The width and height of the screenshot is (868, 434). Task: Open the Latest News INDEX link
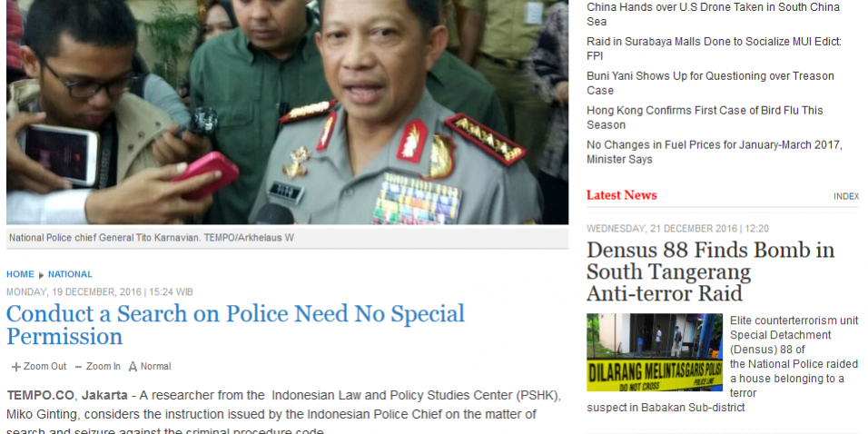pos(846,196)
